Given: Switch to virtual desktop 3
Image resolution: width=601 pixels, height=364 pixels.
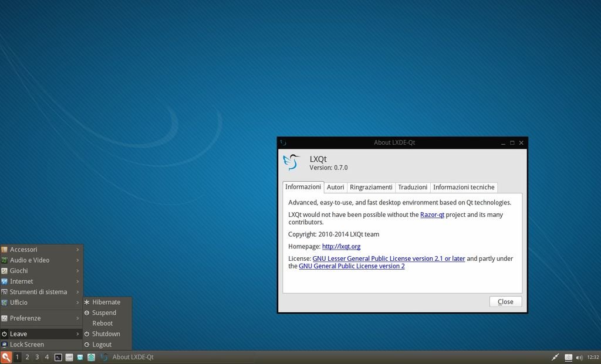Looking at the screenshot, I should click(37, 357).
